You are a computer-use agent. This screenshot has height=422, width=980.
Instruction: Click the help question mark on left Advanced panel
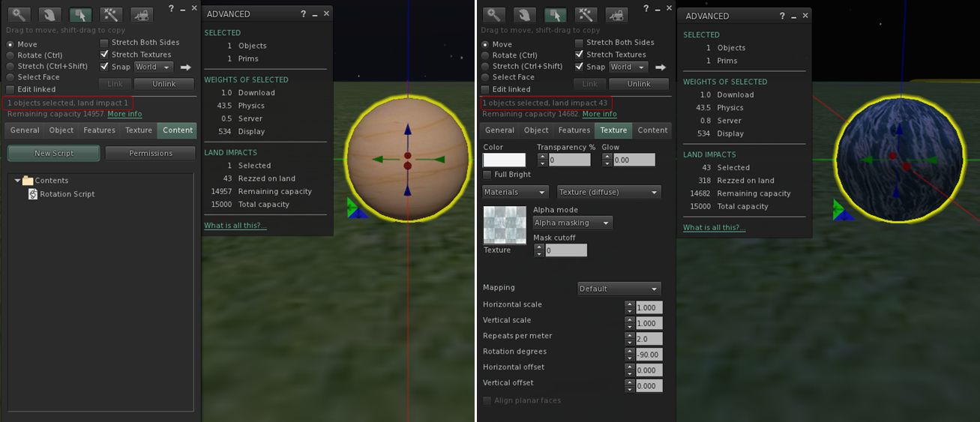(303, 13)
